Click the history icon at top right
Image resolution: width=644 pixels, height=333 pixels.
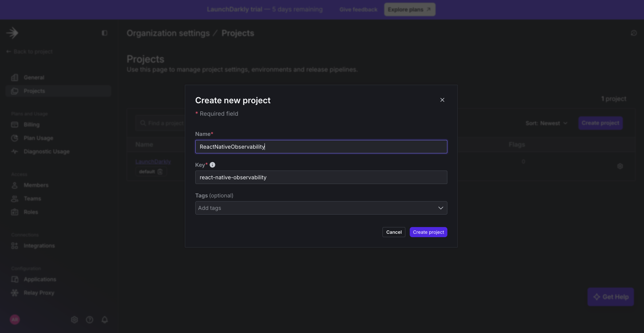[634, 33]
